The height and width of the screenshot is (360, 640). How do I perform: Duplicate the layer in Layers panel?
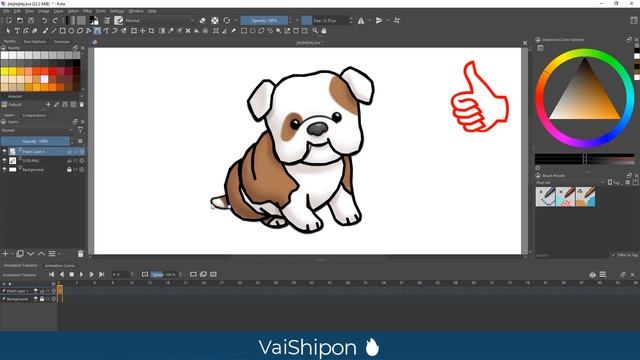[20, 253]
